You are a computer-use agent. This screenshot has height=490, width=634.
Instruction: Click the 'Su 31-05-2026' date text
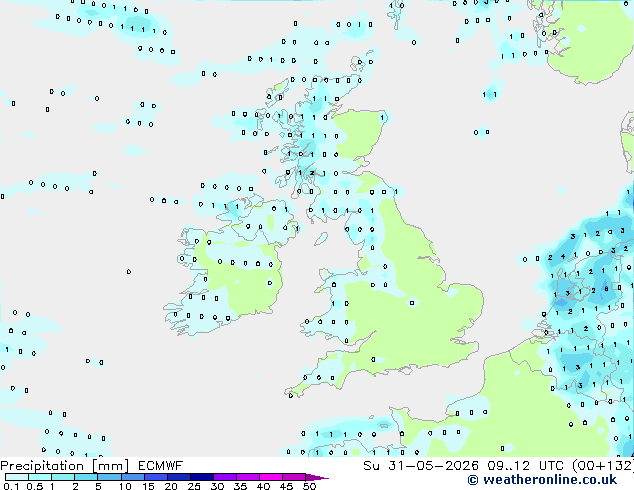[x=421, y=466]
